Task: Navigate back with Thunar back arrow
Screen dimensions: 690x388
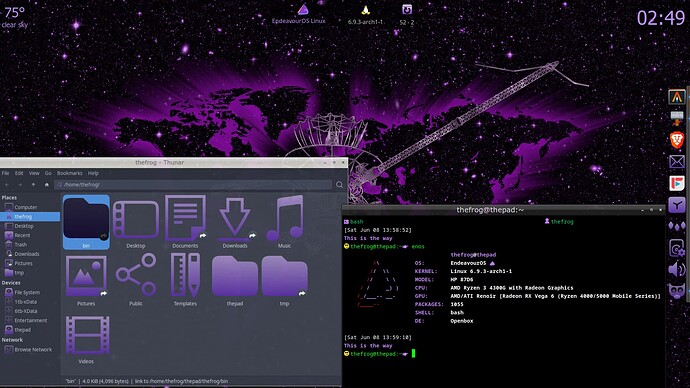Action: (7, 185)
